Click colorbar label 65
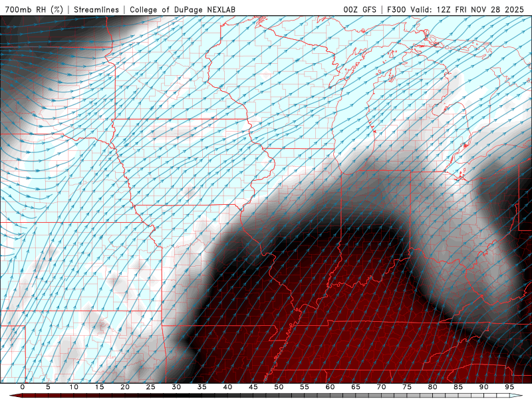This screenshot has height=399, width=532. [356, 387]
